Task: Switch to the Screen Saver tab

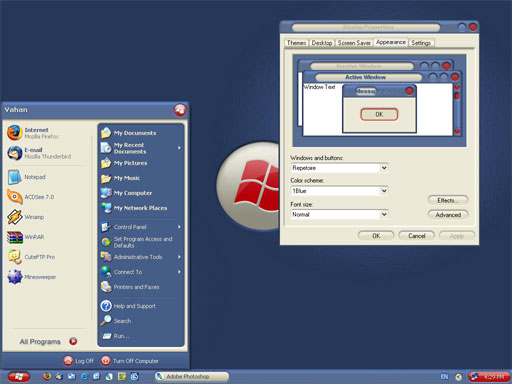Action: coord(354,43)
